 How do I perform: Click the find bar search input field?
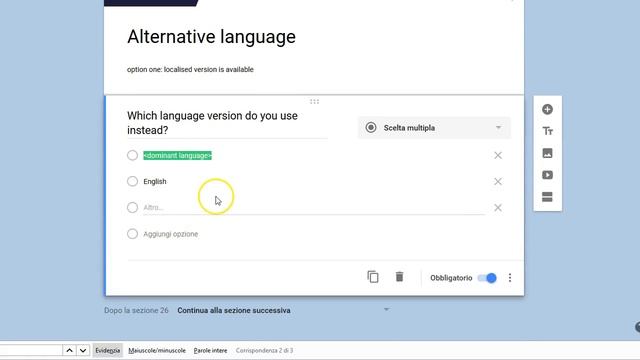pos(31,350)
